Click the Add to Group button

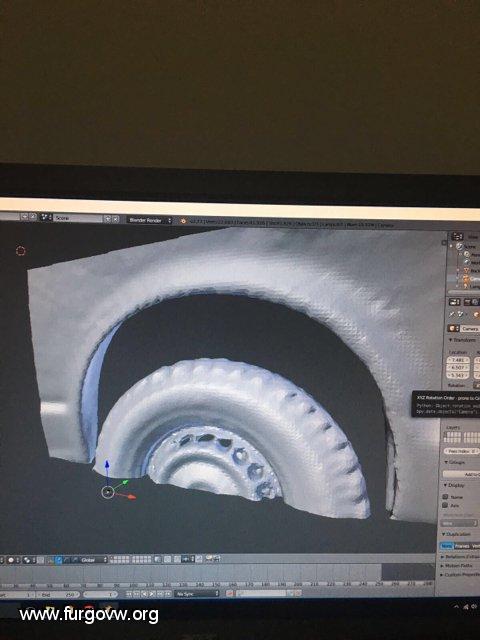pos(462,474)
